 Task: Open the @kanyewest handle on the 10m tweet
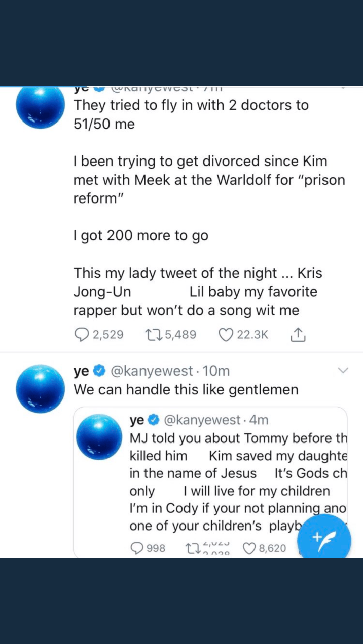(152, 371)
